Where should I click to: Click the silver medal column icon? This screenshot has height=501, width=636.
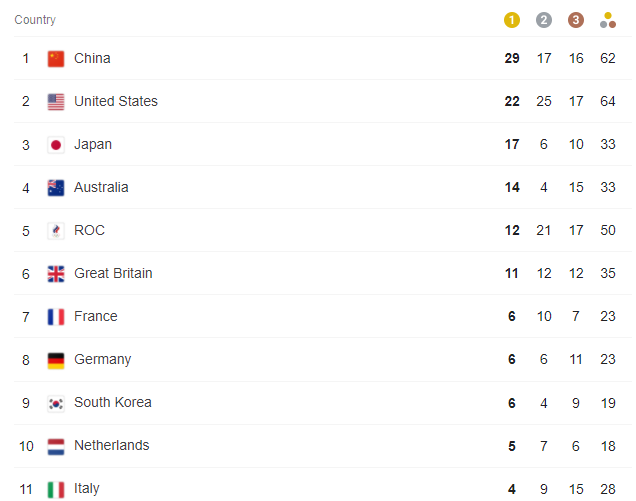tap(544, 20)
